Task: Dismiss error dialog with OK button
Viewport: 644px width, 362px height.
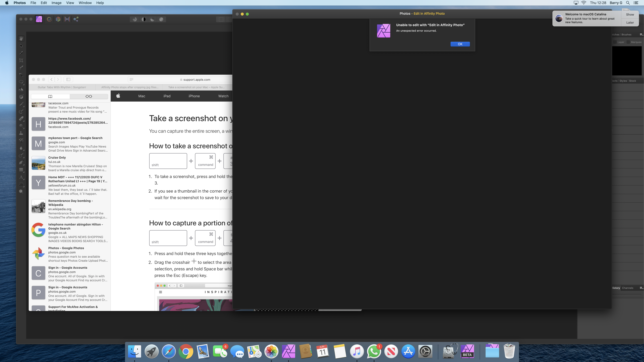Action: coord(460,44)
